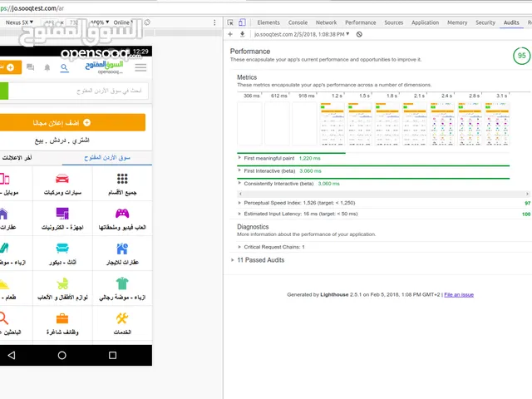Click the clear all audits icon

click(x=359, y=34)
